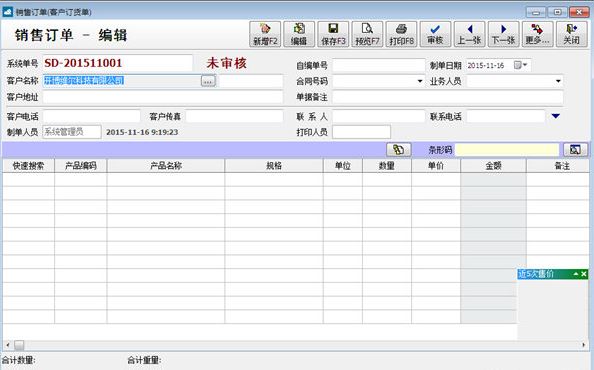Click the 客户电话 input field
The image size is (594, 370).
(x=91, y=116)
